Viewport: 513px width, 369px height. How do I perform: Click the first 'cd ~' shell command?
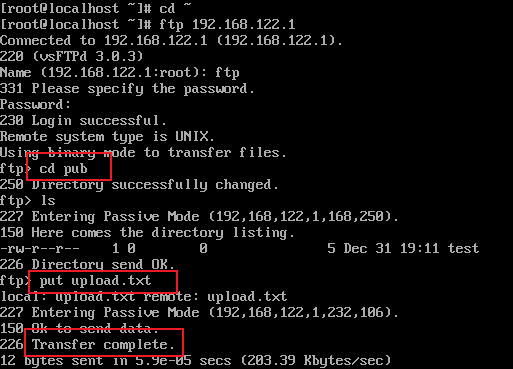(x=175, y=8)
